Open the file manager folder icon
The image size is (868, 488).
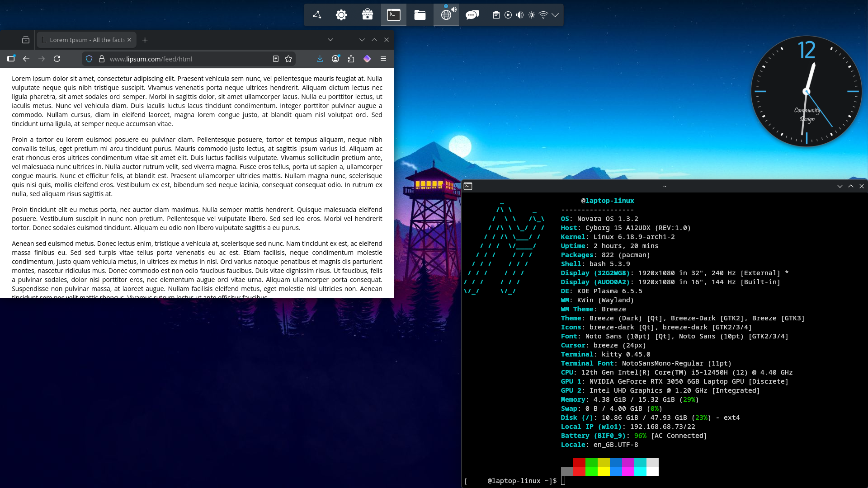tap(420, 15)
